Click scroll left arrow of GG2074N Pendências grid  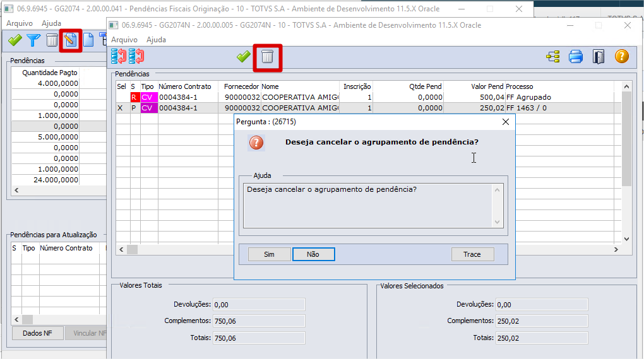click(x=121, y=249)
